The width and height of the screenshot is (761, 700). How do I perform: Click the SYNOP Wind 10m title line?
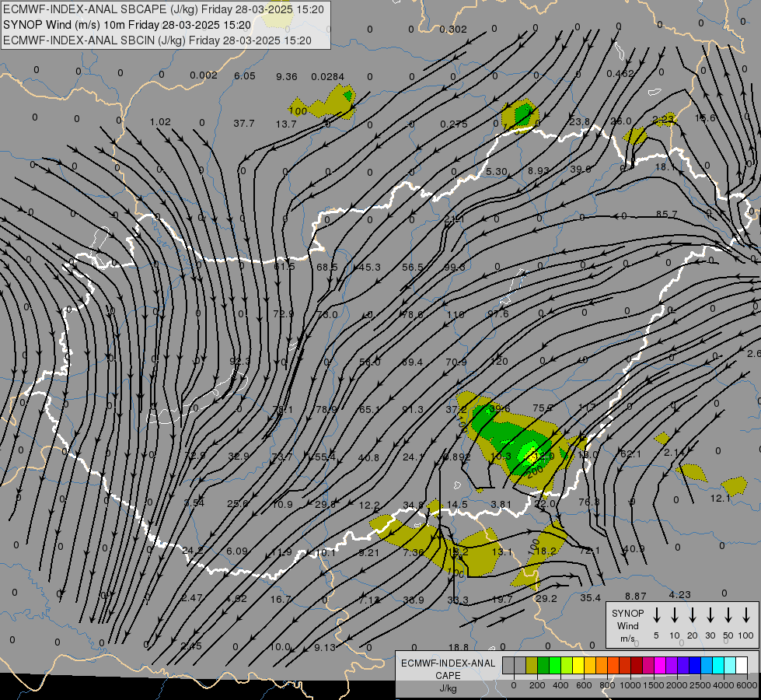pyautogui.click(x=127, y=25)
